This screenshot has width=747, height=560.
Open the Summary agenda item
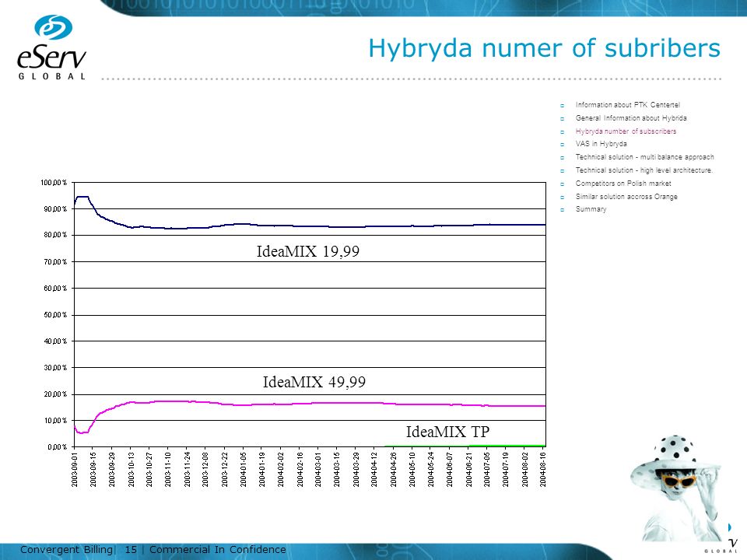pos(591,209)
